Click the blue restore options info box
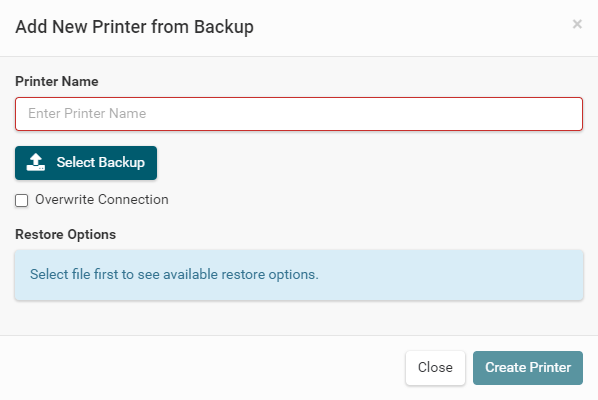Screen dimensions: 598x400 coord(299,275)
